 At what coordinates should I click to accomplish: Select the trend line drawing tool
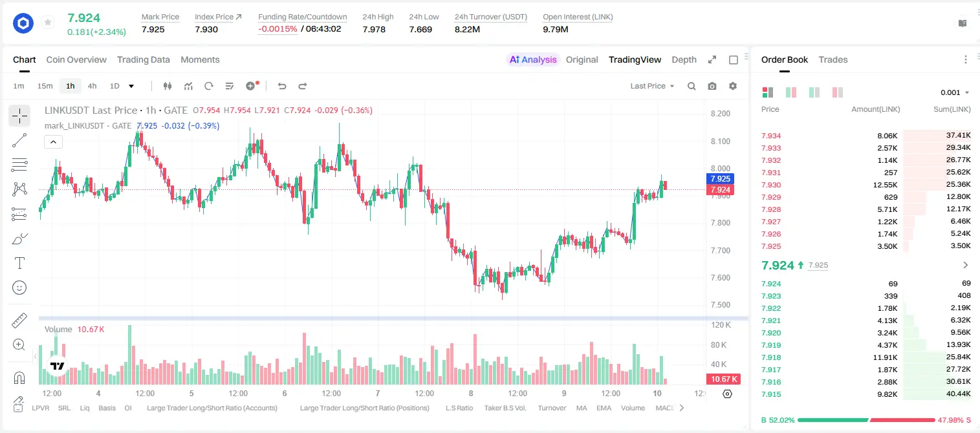[19, 140]
